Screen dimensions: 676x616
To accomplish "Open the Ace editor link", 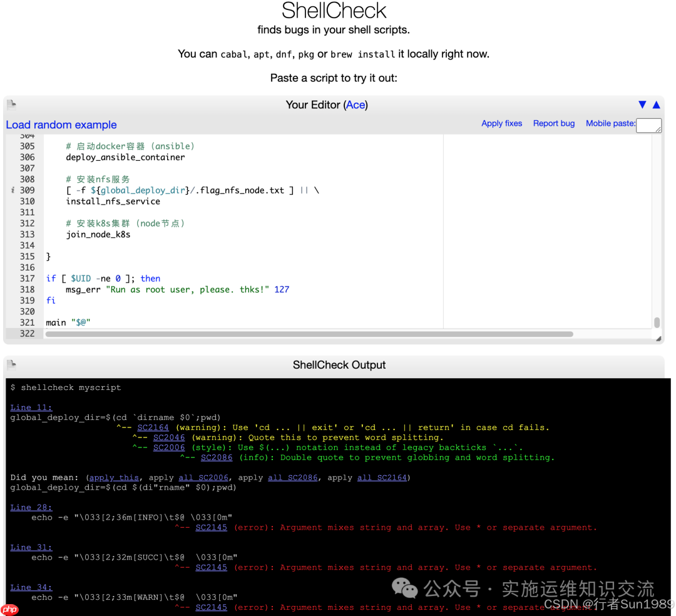I will [356, 105].
